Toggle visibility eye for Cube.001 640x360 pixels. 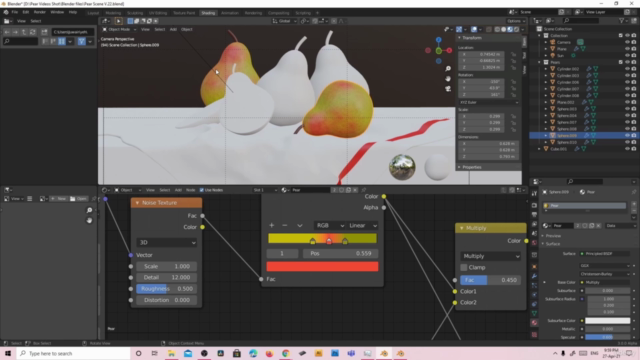(x=627, y=149)
